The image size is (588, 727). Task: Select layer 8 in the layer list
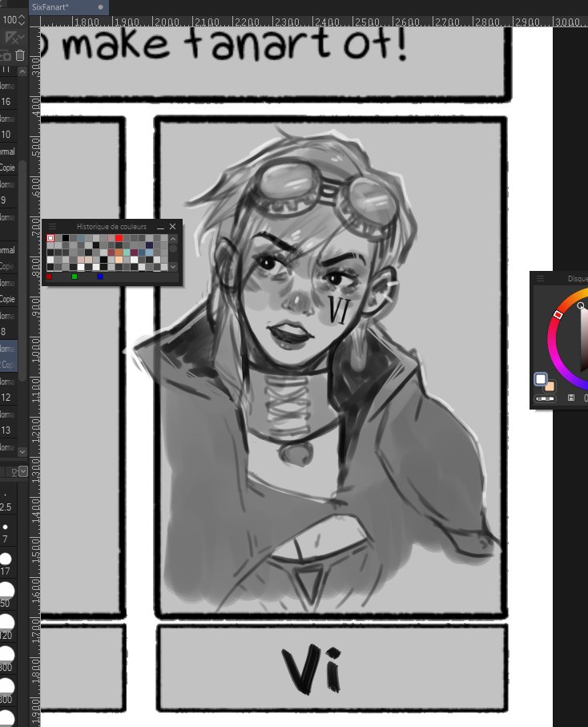[8, 324]
